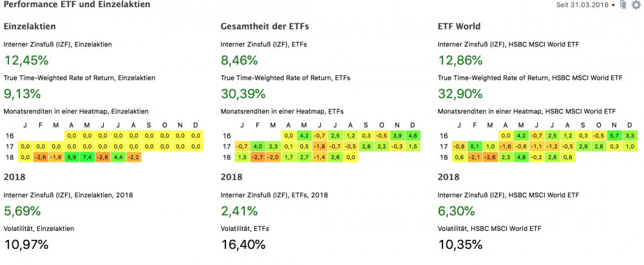This screenshot has width=644, height=265.
Task: Click the 4,6 December 2016 cell in the ETFs heatmap
Action: pos(413,136)
